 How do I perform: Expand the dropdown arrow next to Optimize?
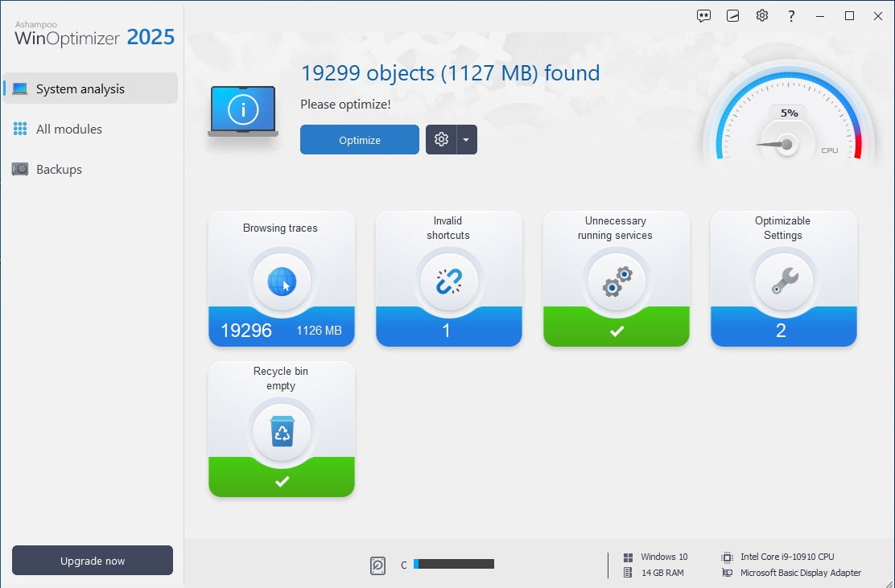click(x=466, y=140)
